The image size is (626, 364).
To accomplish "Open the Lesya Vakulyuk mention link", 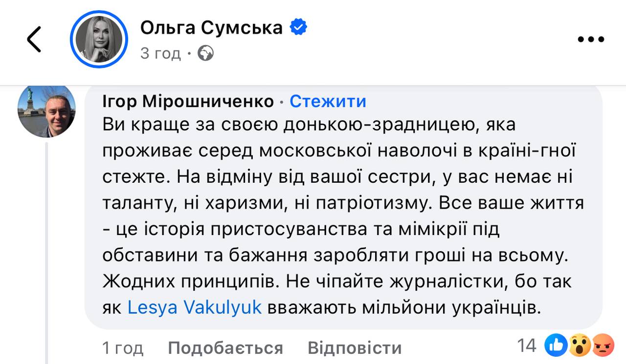I will [195, 307].
